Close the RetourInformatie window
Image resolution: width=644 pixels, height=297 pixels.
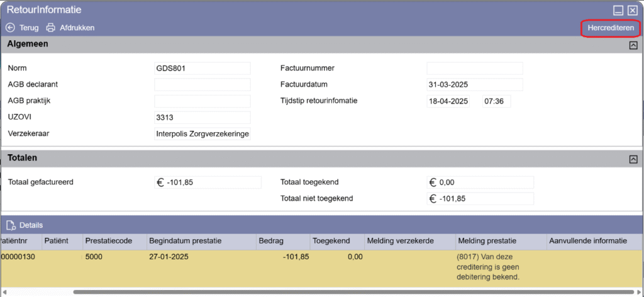(x=632, y=10)
